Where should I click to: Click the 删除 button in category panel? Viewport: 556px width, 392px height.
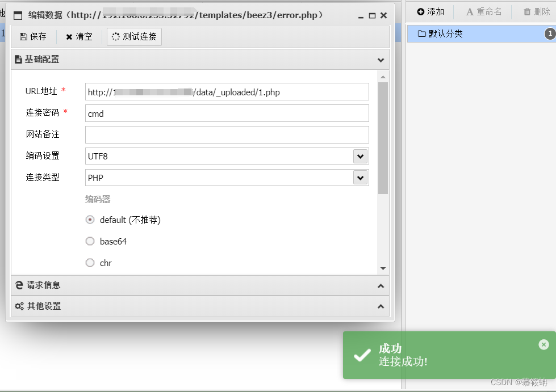(537, 12)
